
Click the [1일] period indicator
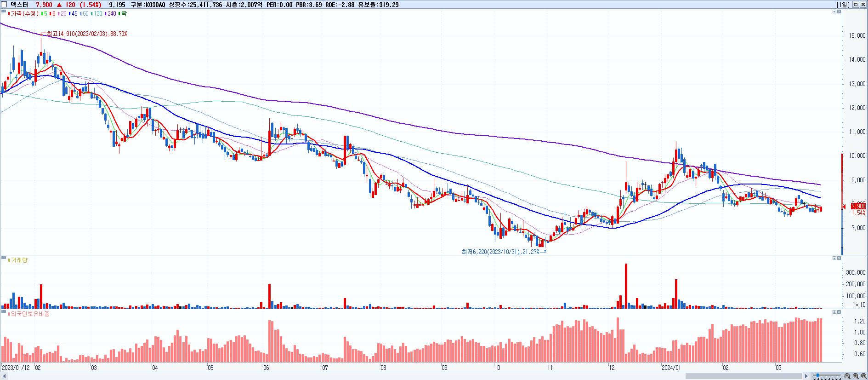(x=844, y=5)
